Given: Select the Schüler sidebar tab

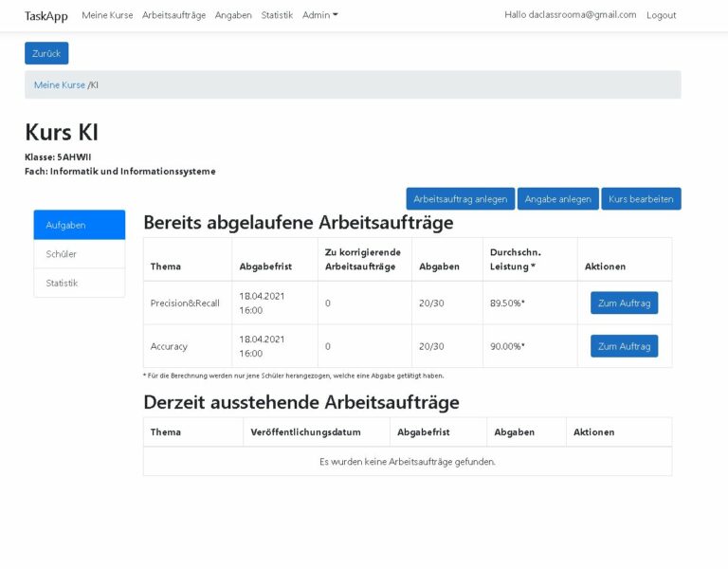Looking at the screenshot, I should pos(80,253).
